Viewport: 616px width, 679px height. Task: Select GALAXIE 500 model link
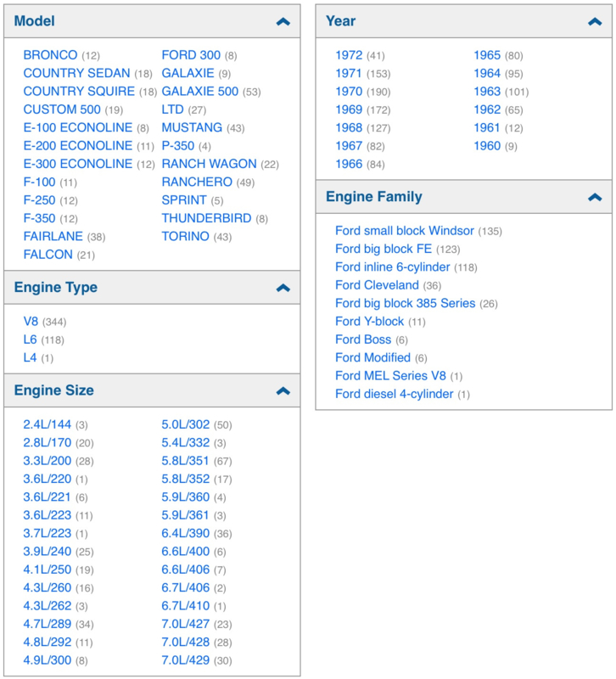pos(200,92)
